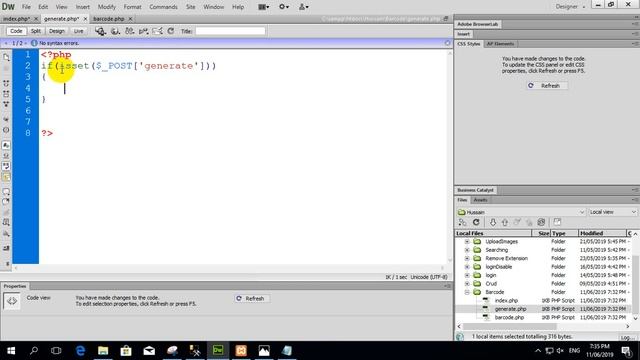The height and width of the screenshot is (360, 640).
Task: Switch to the AP Elements tab
Action: [500, 44]
